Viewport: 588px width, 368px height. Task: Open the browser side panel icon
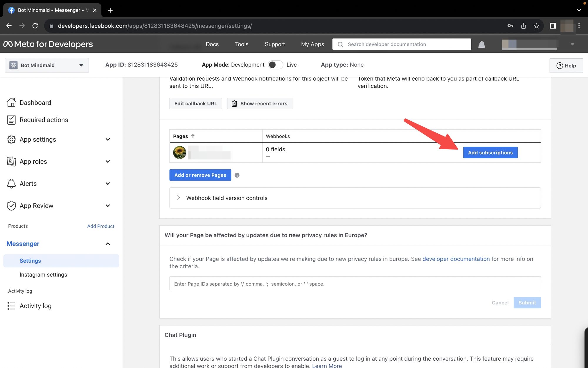tap(553, 26)
